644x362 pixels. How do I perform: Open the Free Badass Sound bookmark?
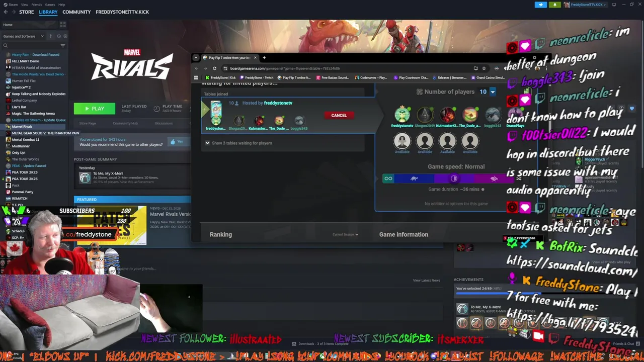(334, 77)
